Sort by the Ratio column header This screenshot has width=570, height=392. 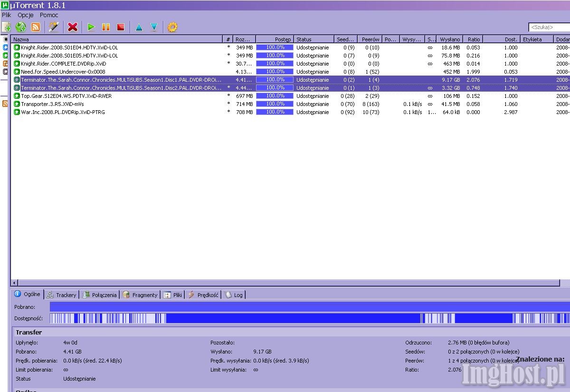point(473,39)
